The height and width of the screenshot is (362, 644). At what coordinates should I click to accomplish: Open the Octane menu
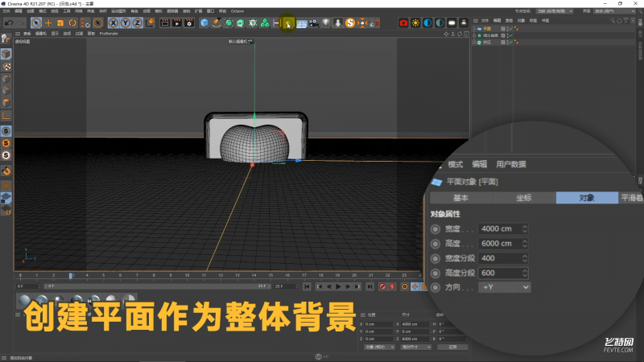pyautogui.click(x=237, y=11)
